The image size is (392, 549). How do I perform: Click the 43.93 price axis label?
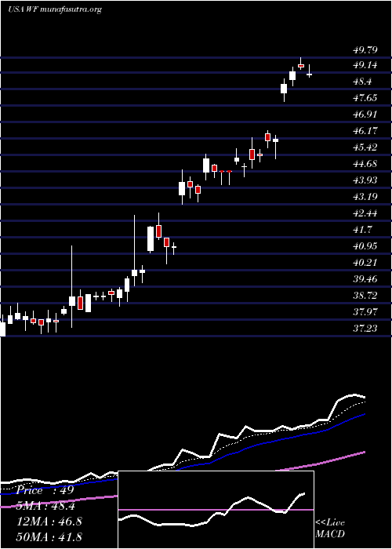[365, 180]
